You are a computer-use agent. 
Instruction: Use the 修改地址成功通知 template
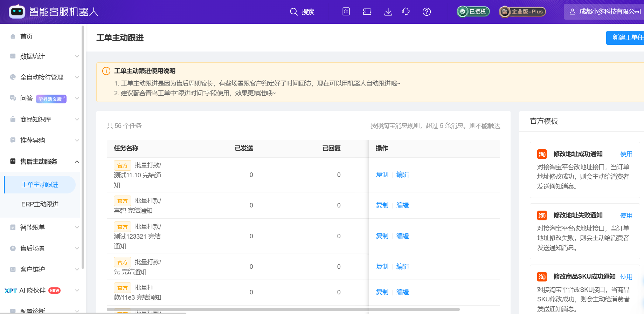click(x=626, y=154)
